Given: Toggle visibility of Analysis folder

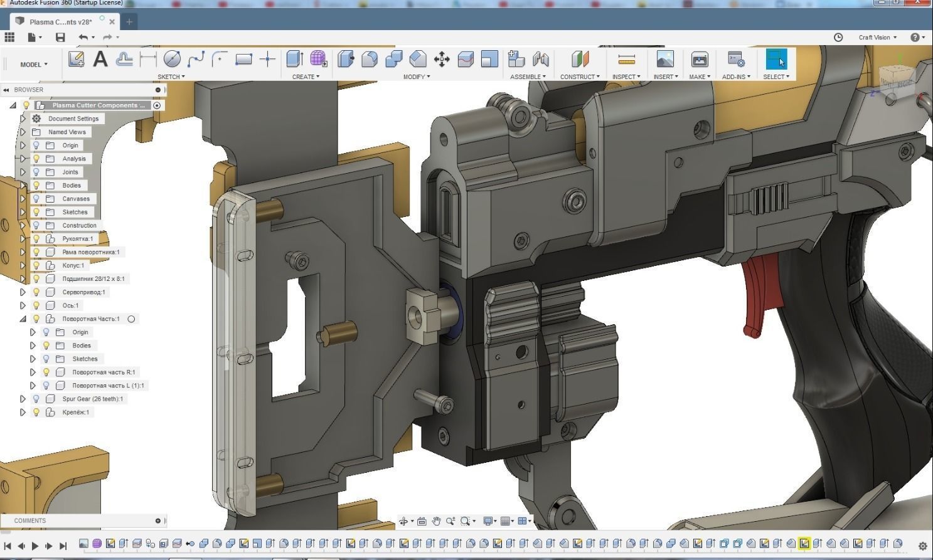Looking at the screenshot, I should click(36, 159).
